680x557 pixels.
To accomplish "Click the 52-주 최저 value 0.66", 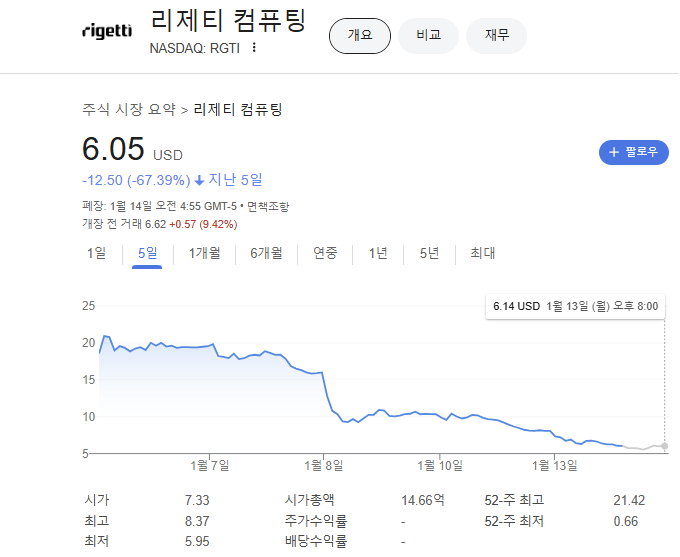I will 626,521.
